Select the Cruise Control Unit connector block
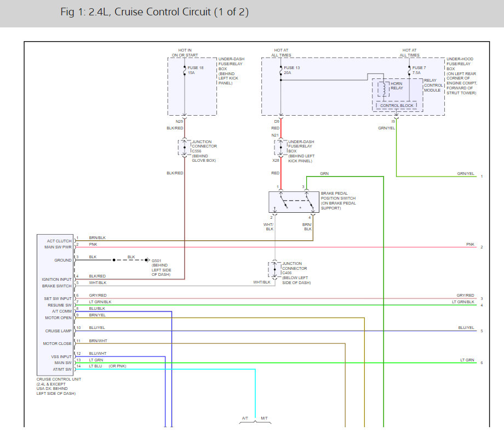 point(55,305)
